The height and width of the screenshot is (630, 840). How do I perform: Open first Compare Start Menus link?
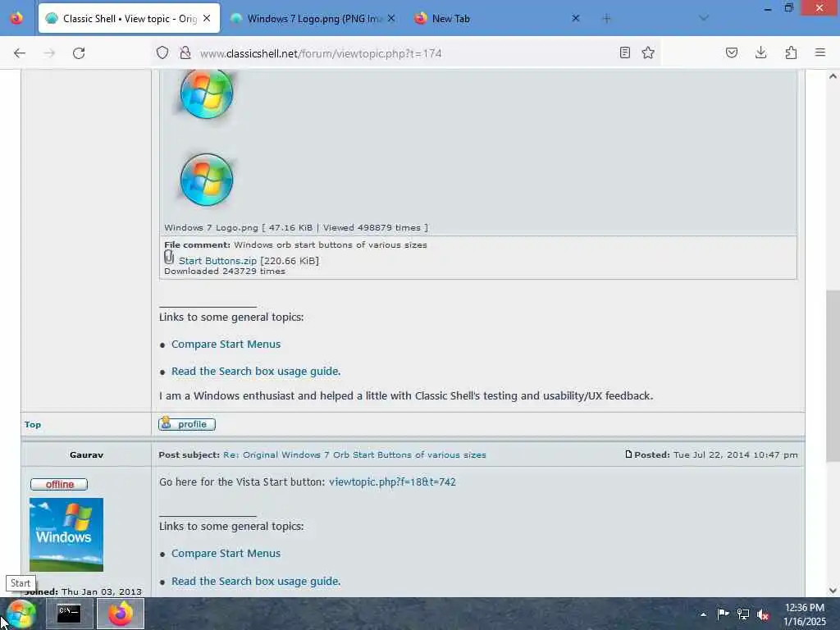click(226, 344)
